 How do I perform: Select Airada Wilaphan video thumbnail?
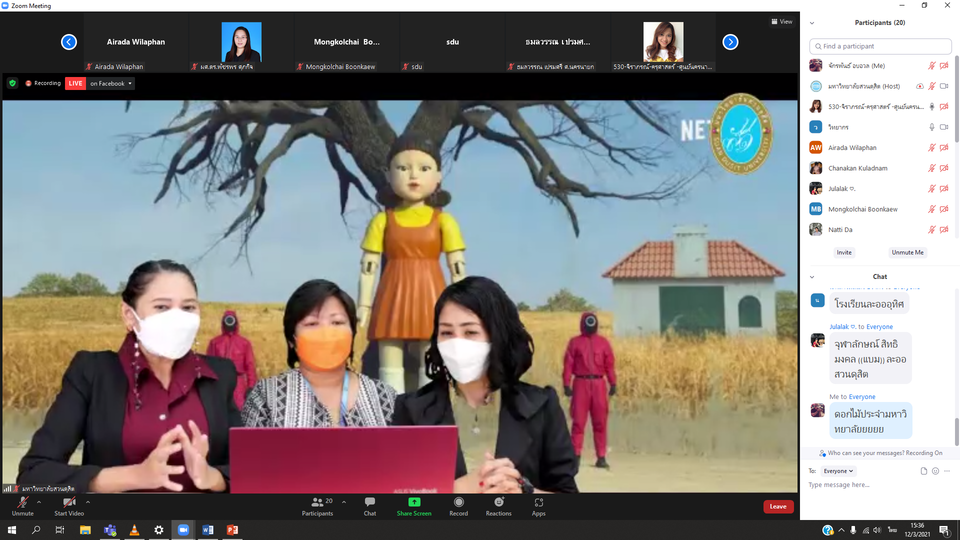(136, 42)
